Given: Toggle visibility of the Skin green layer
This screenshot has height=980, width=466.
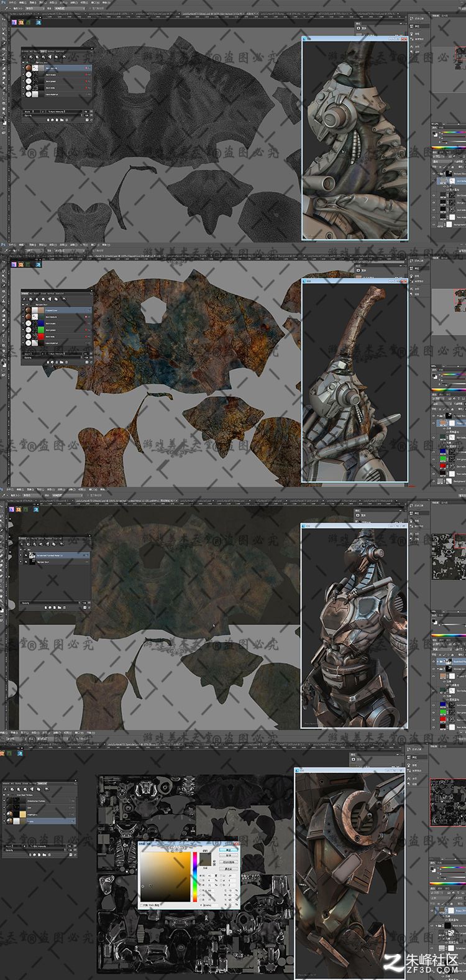Looking at the screenshot, I should (23, 330).
